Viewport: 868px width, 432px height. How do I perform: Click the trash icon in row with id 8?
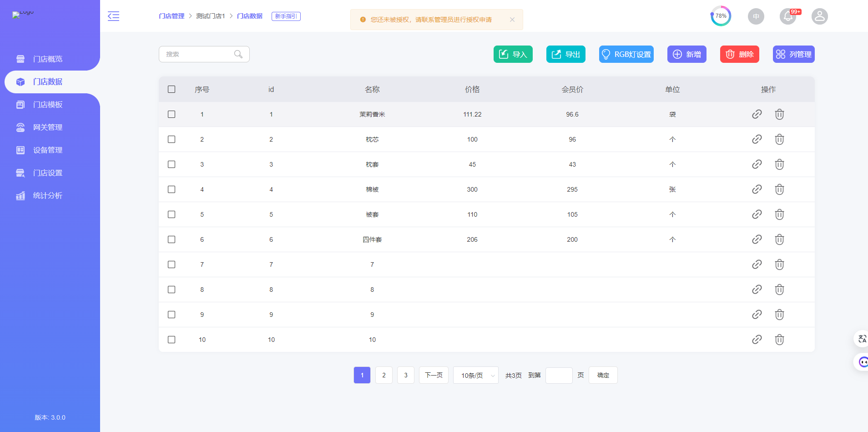779,290
